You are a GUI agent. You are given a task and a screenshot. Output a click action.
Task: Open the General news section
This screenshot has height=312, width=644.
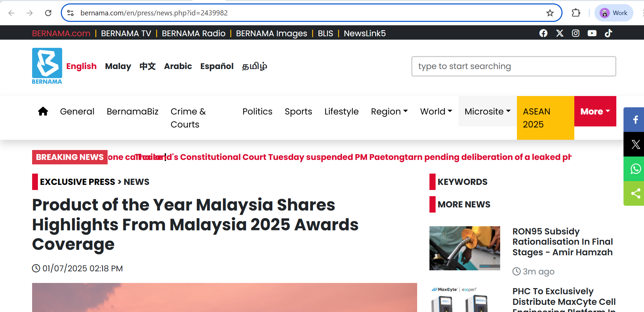77,111
